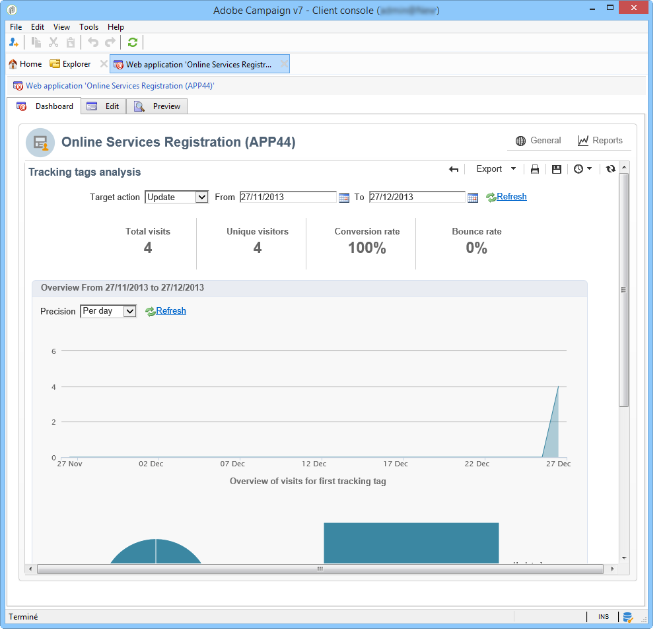The height and width of the screenshot is (644, 665).
Task: Click the 'Unique visitors' label
Action: tap(257, 232)
